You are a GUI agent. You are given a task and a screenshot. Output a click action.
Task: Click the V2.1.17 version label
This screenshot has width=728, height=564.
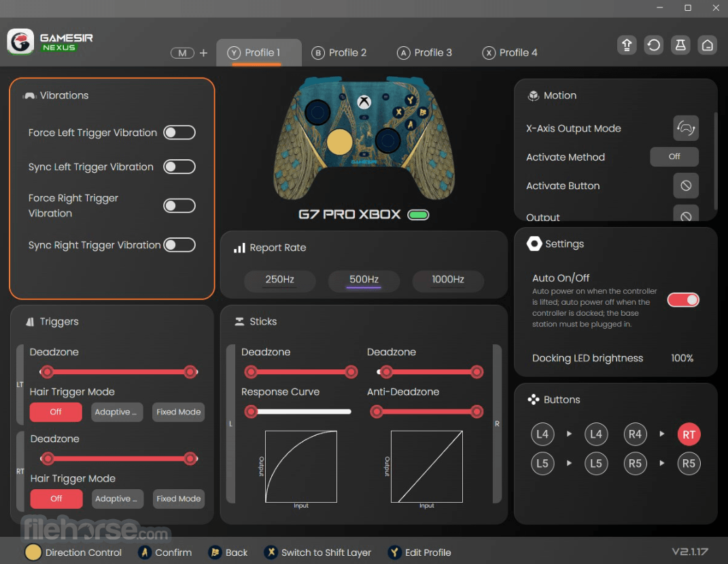(689, 552)
